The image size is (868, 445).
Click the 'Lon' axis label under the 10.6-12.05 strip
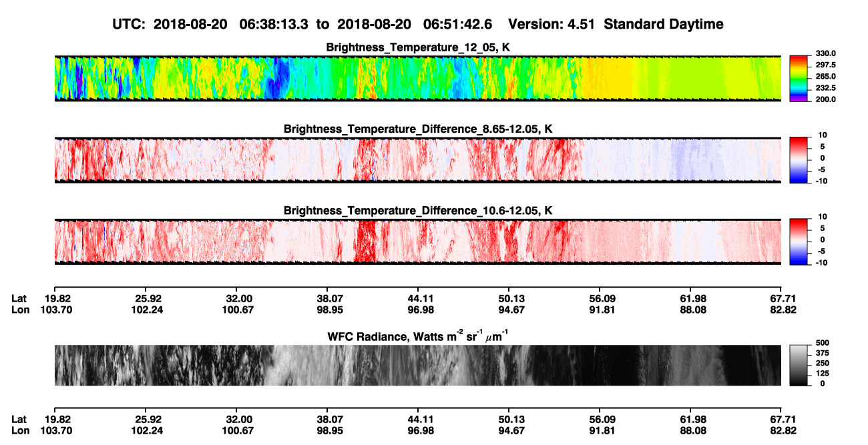tap(20, 310)
